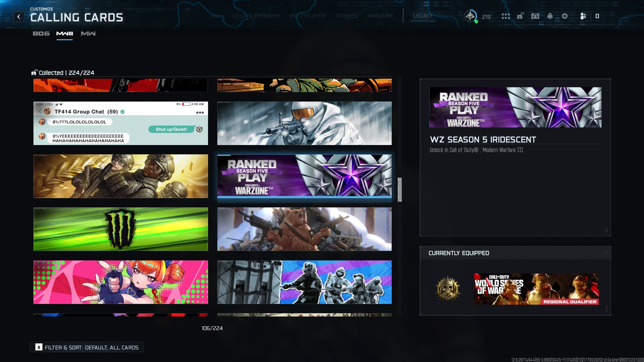Select the sub-tab right of MWIII
Viewport: 644px width, 362px height.
88,34
